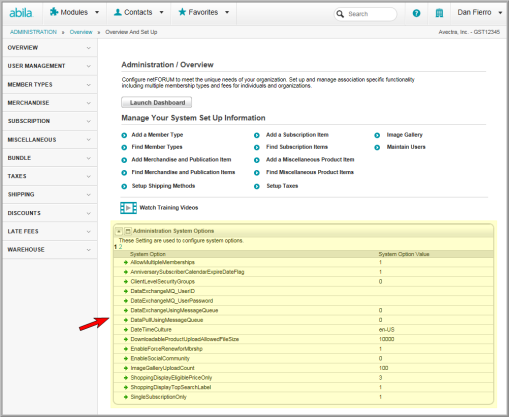The width and height of the screenshot is (509, 417).
Task: Expand the MEMBER TYPES sidebar section
Action: [x=49, y=85]
